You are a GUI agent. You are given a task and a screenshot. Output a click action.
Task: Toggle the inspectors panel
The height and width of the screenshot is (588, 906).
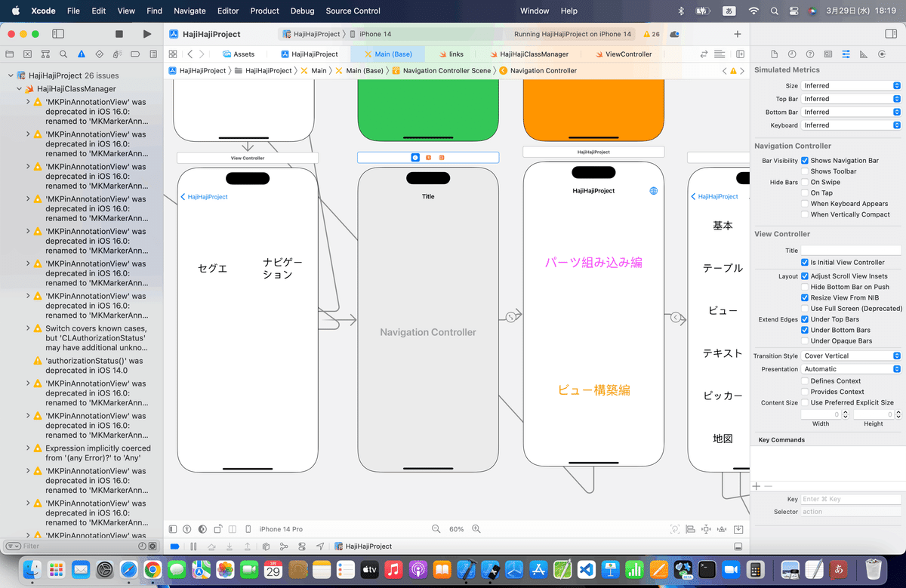point(890,34)
